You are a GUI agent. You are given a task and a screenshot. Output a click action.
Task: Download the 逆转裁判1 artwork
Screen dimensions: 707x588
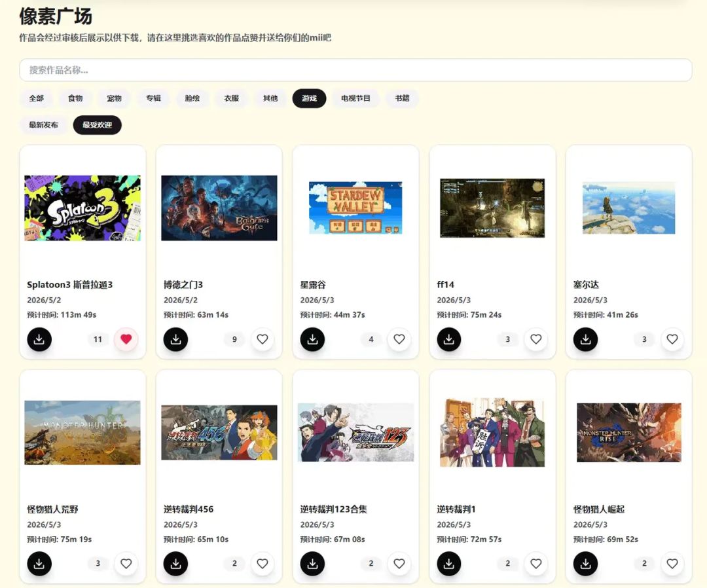point(449,564)
